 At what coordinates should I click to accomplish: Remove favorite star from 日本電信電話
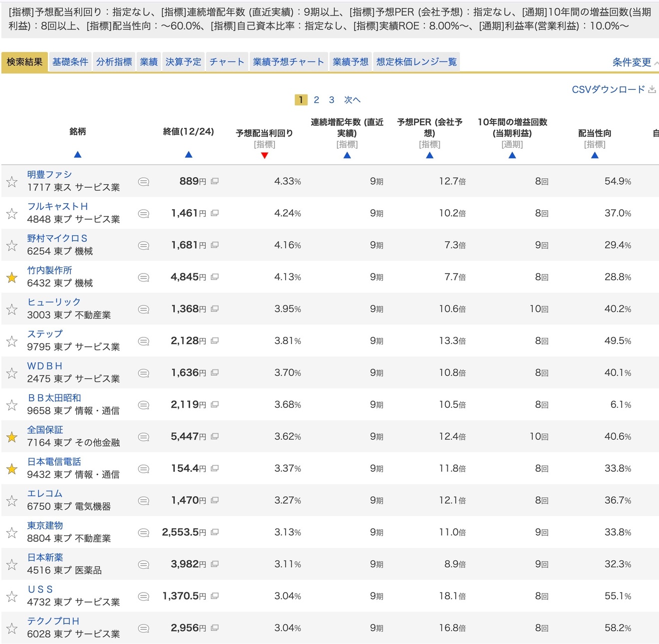pyautogui.click(x=12, y=469)
